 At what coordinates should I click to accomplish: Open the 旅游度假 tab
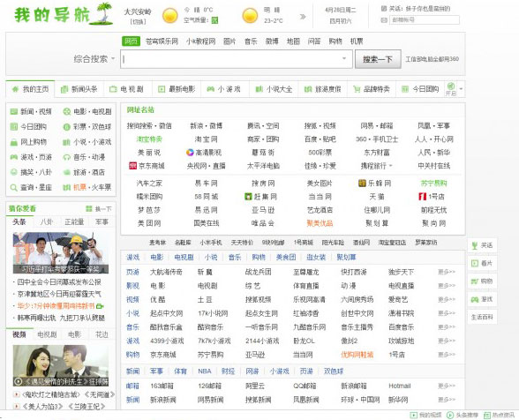point(323,89)
